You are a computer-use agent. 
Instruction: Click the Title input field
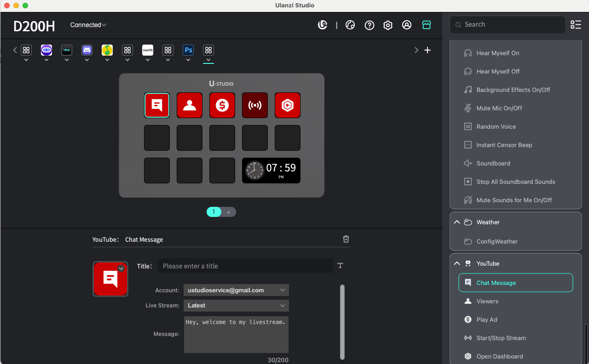coord(245,266)
